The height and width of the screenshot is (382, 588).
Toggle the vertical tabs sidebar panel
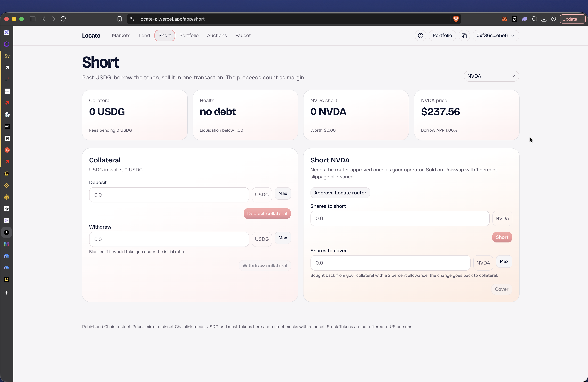coord(33,19)
